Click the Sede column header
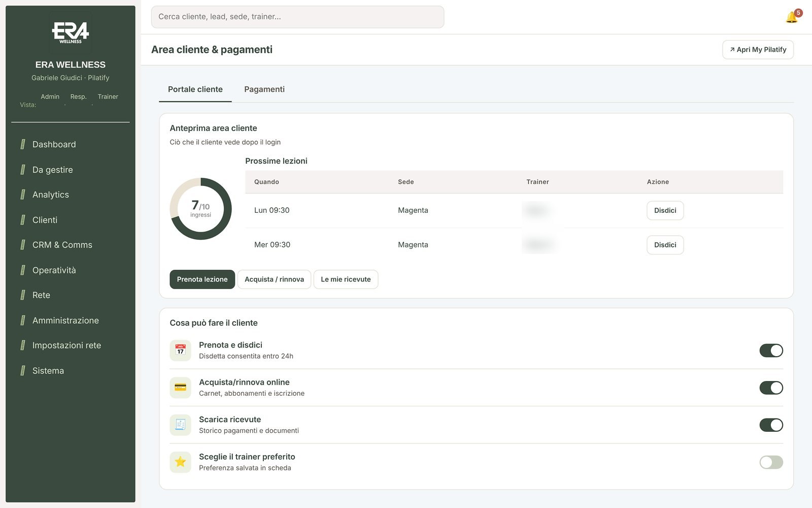Viewport: 812px width, 508px height. pyautogui.click(x=406, y=182)
